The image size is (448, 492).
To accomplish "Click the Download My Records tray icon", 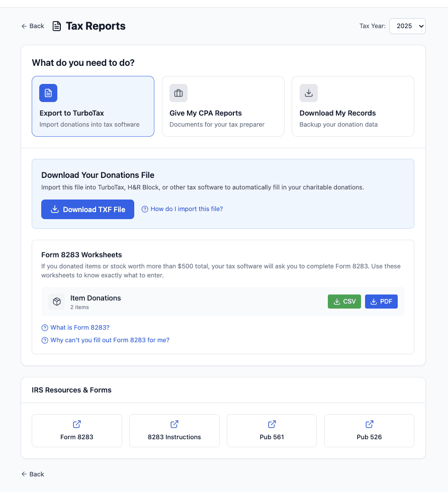I will (x=309, y=93).
